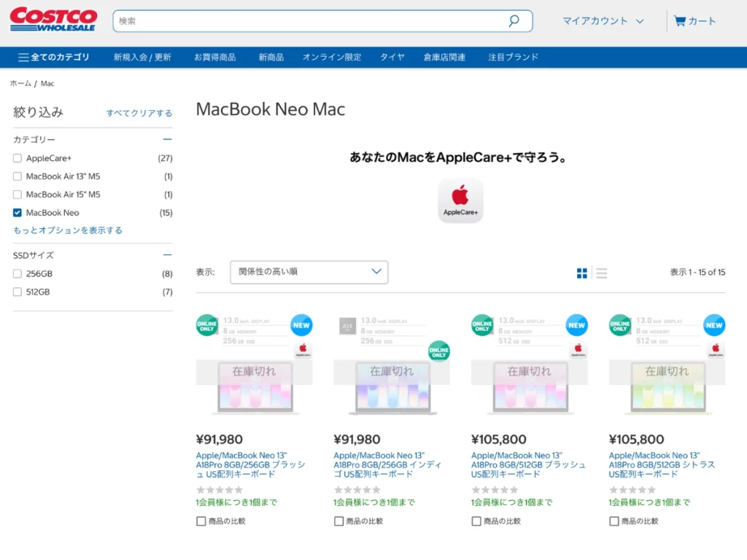Click AppleCare icon on the シトラス 512GB card
Viewport: 747px width, 560px height.
coord(716,350)
